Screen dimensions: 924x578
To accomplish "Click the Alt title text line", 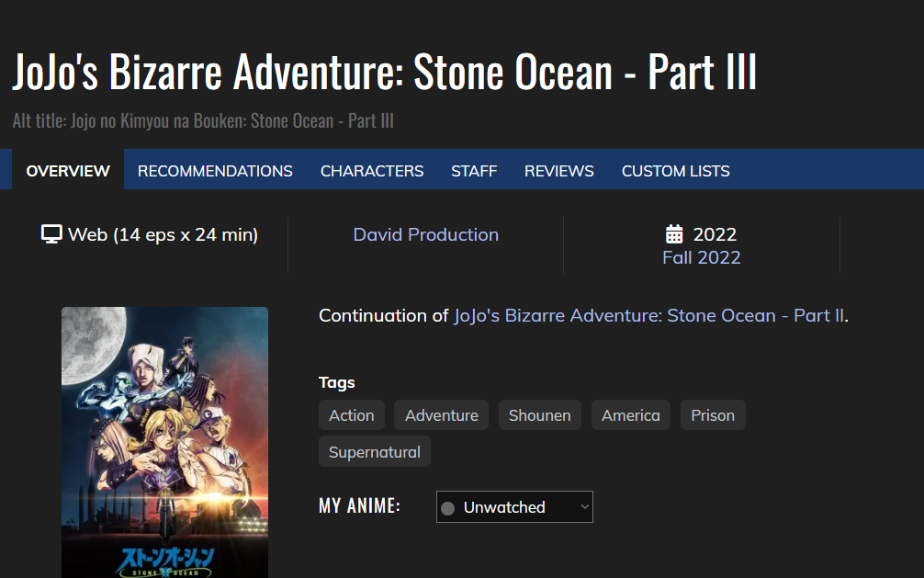I will coord(203,121).
